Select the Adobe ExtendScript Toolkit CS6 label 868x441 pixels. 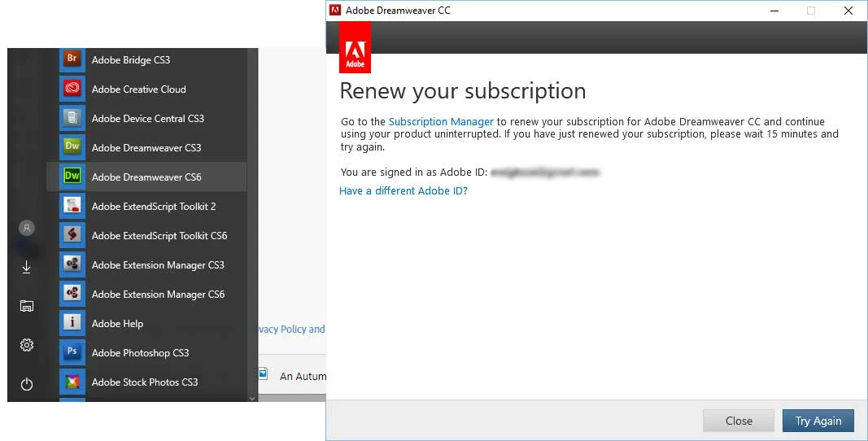pyautogui.click(x=159, y=236)
